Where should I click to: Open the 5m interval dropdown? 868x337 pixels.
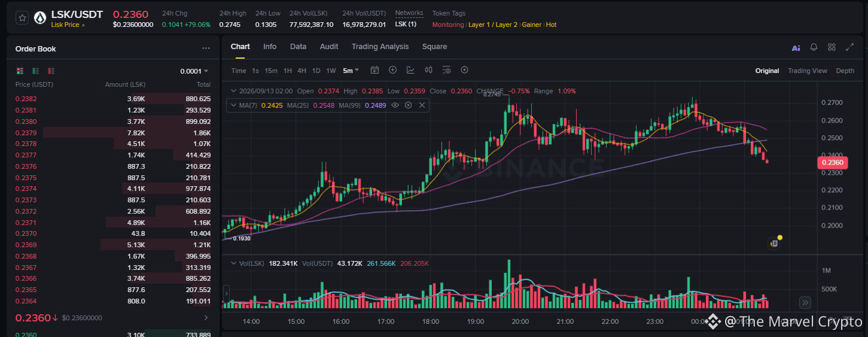351,71
